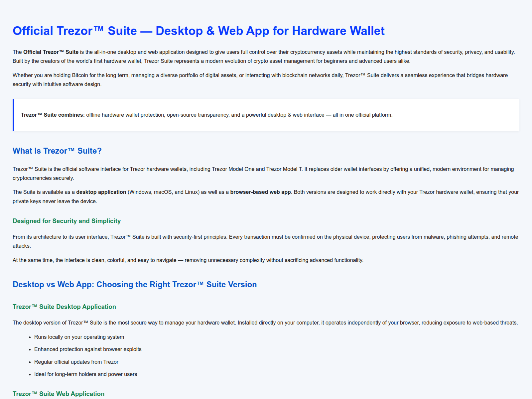
Task: Click the Desktop vs Web App heading
Action: (x=134, y=285)
